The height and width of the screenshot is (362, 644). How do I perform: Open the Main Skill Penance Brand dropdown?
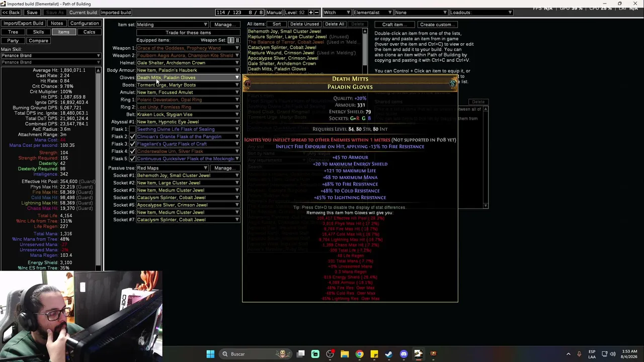pyautogui.click(x=51, y=56)
